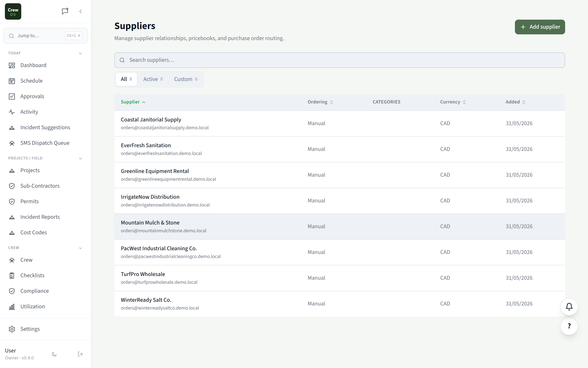588x368 pixels.
Task: Open Mountain Mulch & Stone supplier
Action: click(340, 227)
